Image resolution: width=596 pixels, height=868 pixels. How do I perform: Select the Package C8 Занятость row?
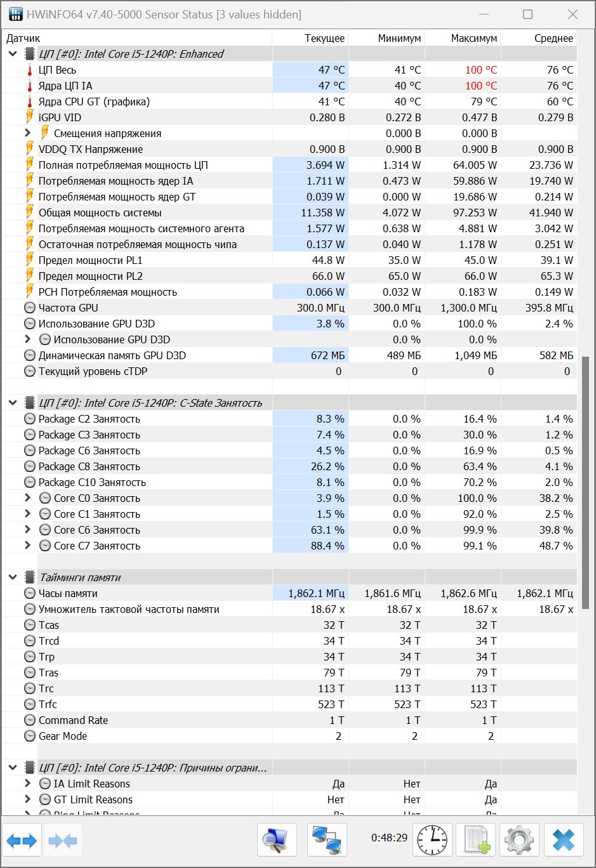289,466
